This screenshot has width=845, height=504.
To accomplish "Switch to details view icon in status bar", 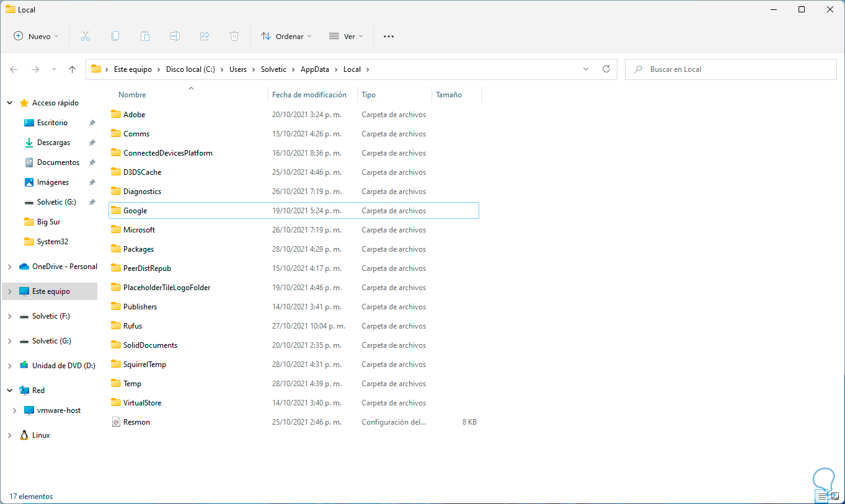I will [822, 497].
